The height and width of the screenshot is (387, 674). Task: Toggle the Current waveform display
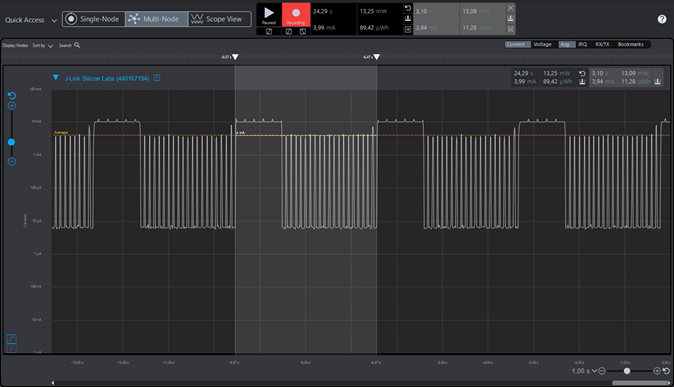[x=518, y=44]
